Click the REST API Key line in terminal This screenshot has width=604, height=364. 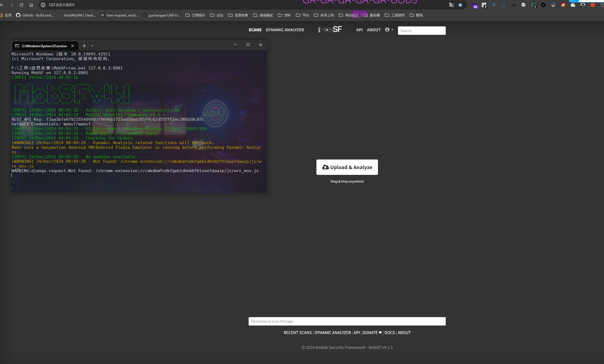click(108, 119)
